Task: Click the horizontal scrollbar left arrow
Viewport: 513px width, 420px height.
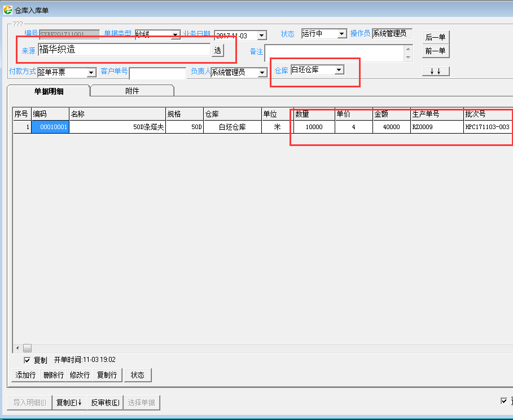Action: [17, 348]
